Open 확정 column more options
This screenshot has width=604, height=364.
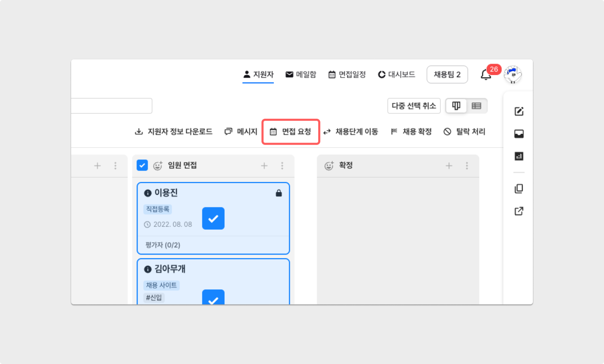[467, 166]
